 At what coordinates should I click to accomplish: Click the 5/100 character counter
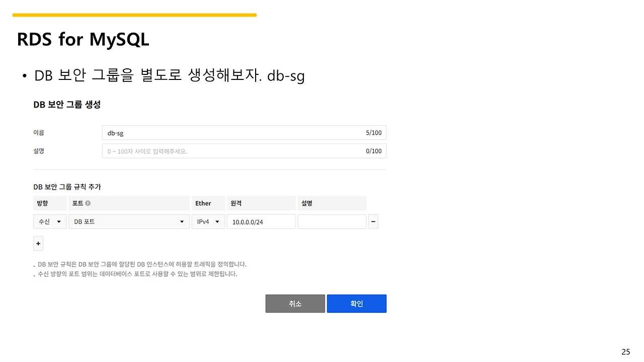pos(373,132)
